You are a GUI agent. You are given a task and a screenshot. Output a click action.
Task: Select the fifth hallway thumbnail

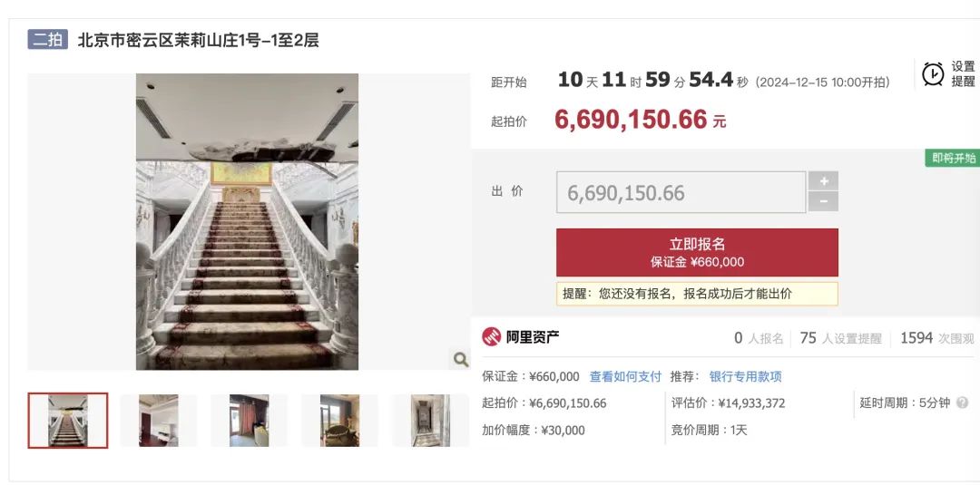point(430,420)
